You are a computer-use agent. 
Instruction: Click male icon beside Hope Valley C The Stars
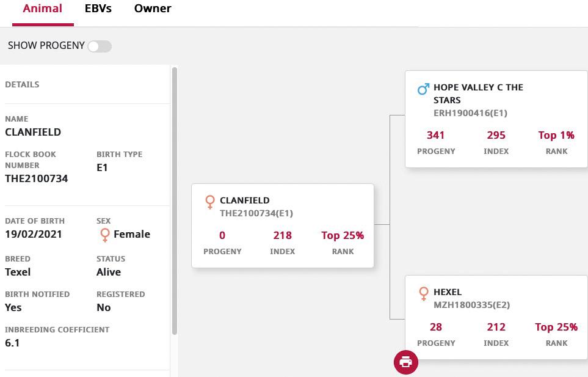tap(423, 90)
